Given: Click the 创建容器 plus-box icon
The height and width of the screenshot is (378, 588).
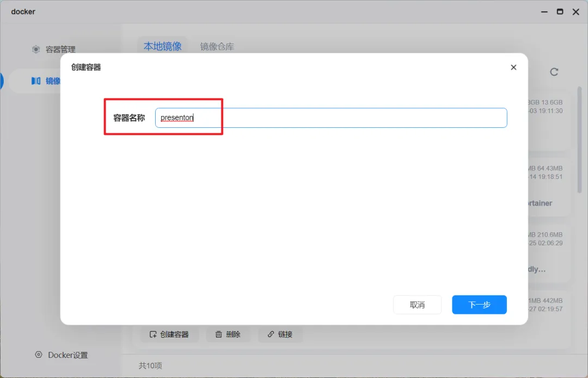Looking at the screenshot, I should pyautogui.click(x=153, y=334).
